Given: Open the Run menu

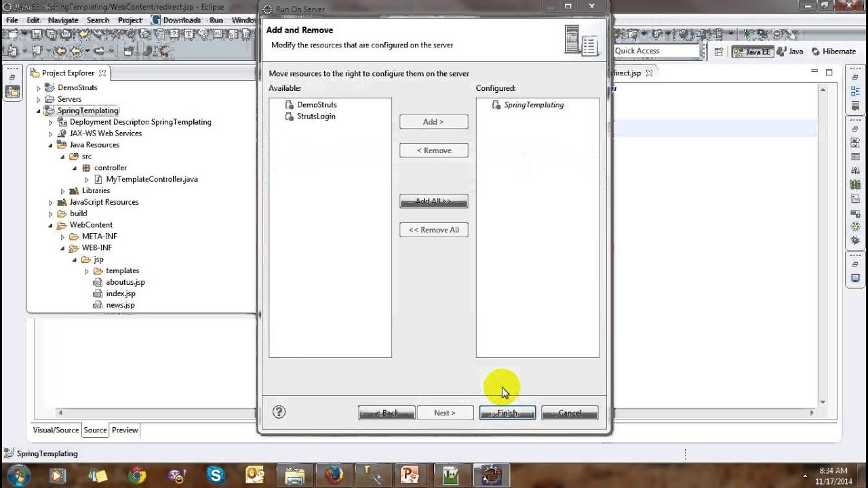Looking at the screenshot, I should pos(216,20).
